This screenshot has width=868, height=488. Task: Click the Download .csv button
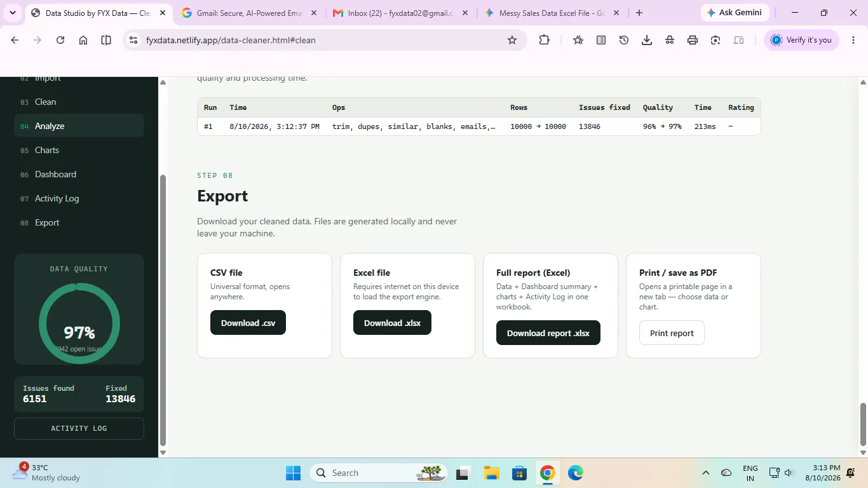[x=248, y=323]
